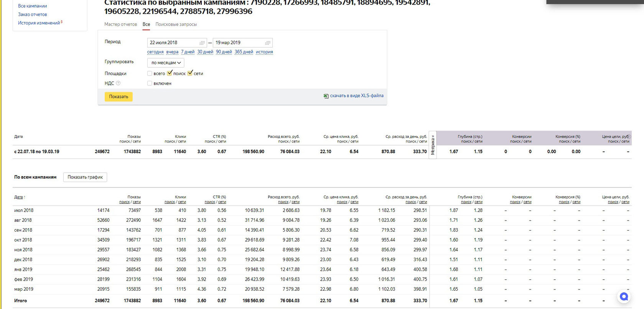Choose the 90 дней period shortcut
The width and height of the screenshot is (644, 309).
click(x=224, y=52)
